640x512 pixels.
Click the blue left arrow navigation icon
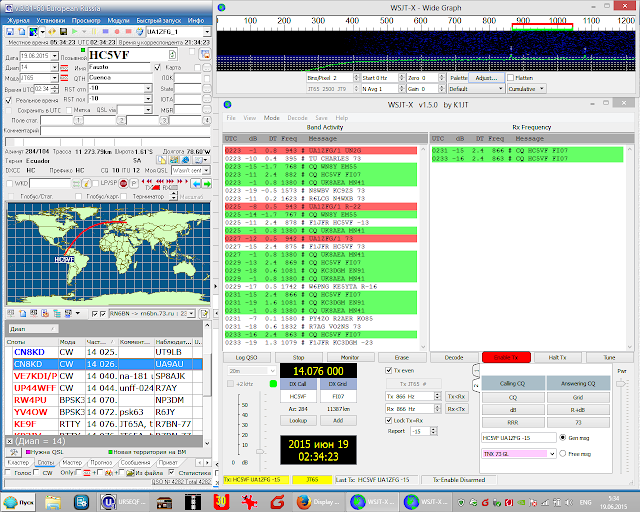pyautogui.click(x=196, y=184)
